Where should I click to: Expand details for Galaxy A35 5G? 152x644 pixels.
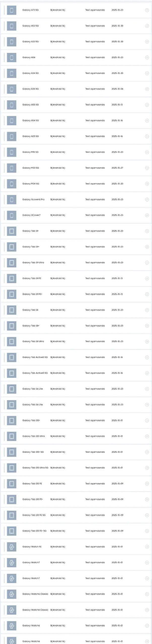[x=147, y=89]
